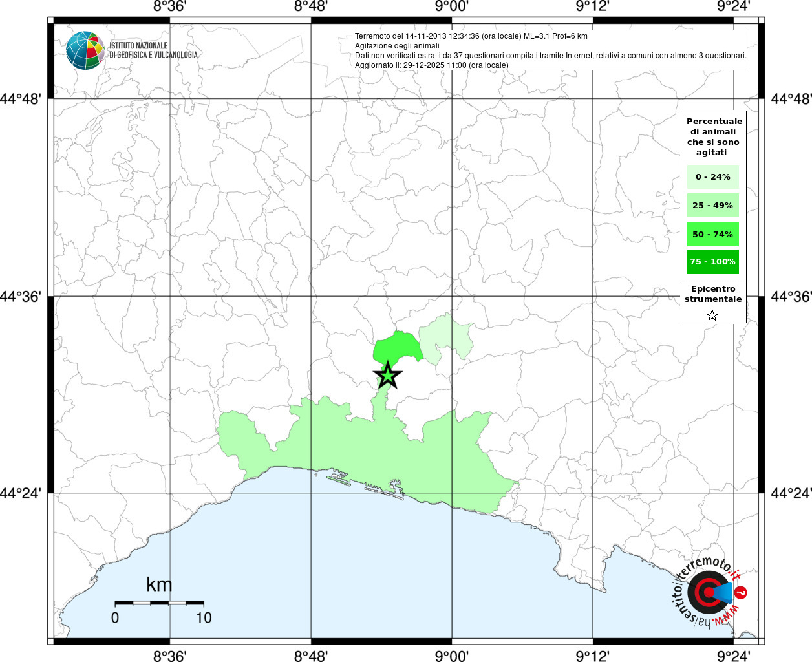Click the top axis label 8°48'
Image resolution: width=812 pixels, height=662 pixels.
click(311, 7)
